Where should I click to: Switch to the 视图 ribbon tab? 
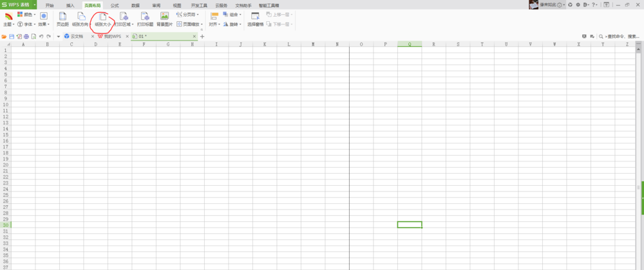click(177, 5)
